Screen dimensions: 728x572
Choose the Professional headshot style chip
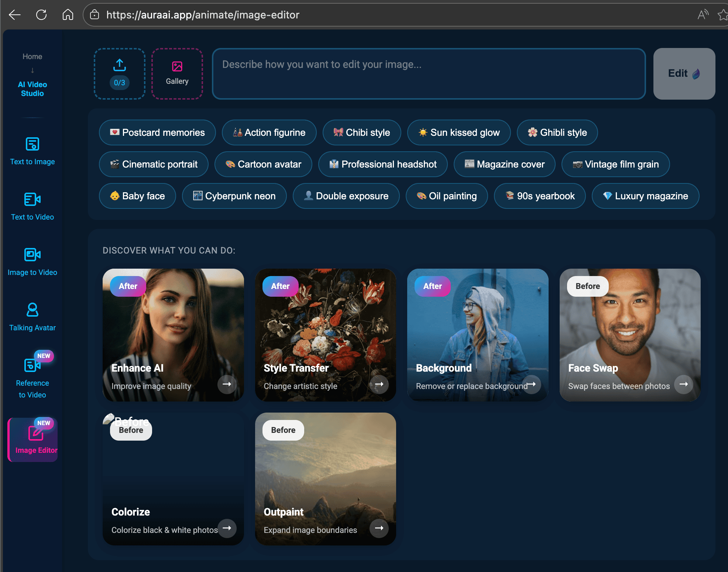coord(382,164)
